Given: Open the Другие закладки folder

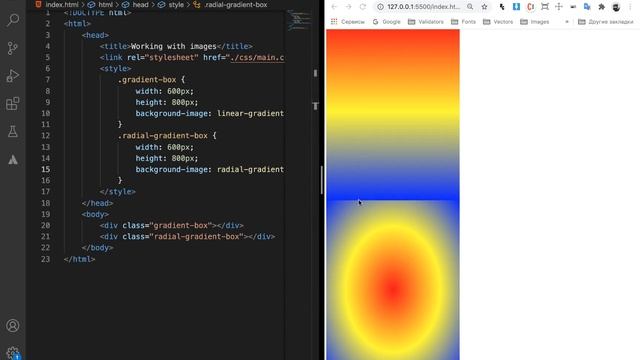Looking at the screenshot, I should tap(606, 22).
